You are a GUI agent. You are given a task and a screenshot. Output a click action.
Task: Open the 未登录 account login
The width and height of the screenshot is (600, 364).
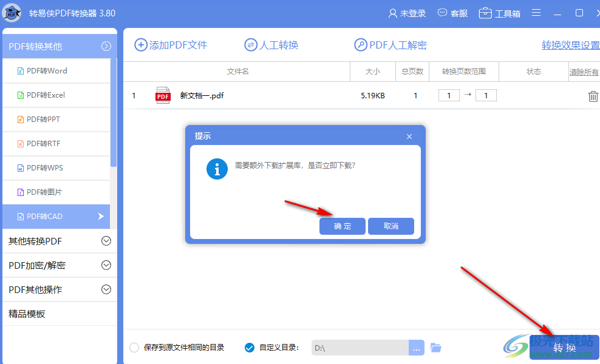click(x=407, y=13)
